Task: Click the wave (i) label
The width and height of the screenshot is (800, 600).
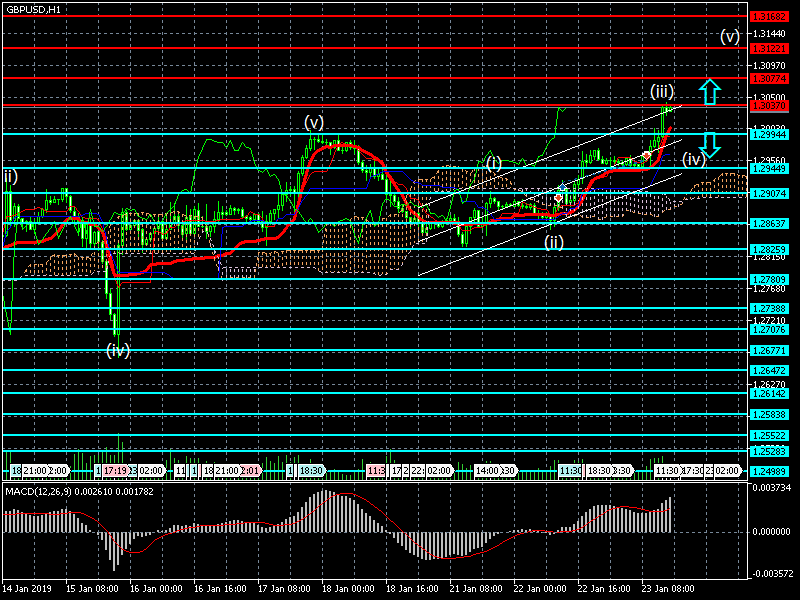Action: click(x=494, y=162)
